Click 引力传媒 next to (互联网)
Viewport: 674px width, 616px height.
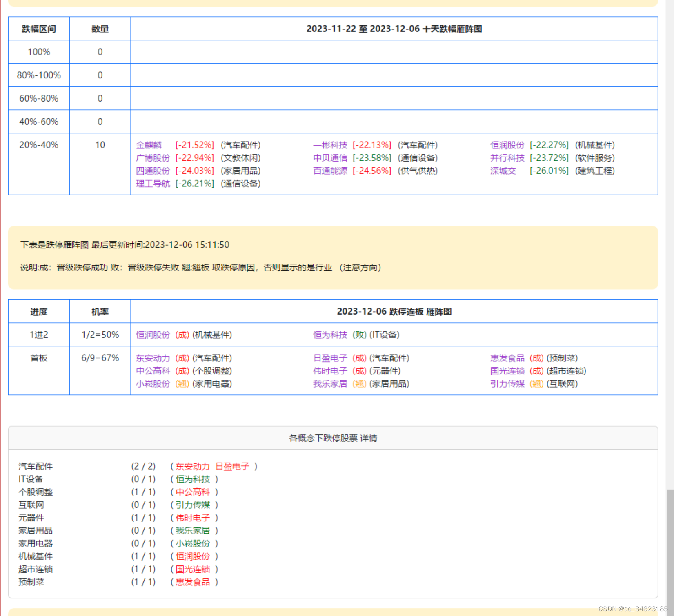[507, 384]
